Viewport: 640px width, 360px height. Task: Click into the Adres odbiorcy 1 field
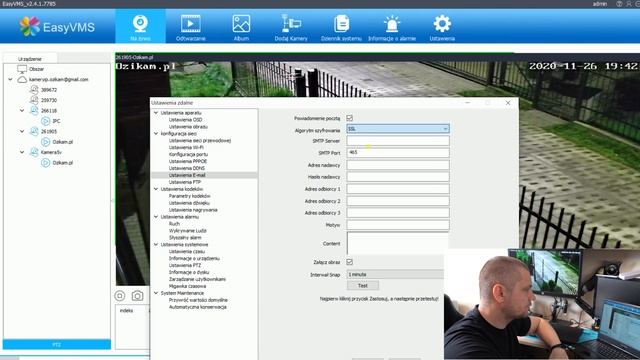pyautogui.click(x=398, y=189)
